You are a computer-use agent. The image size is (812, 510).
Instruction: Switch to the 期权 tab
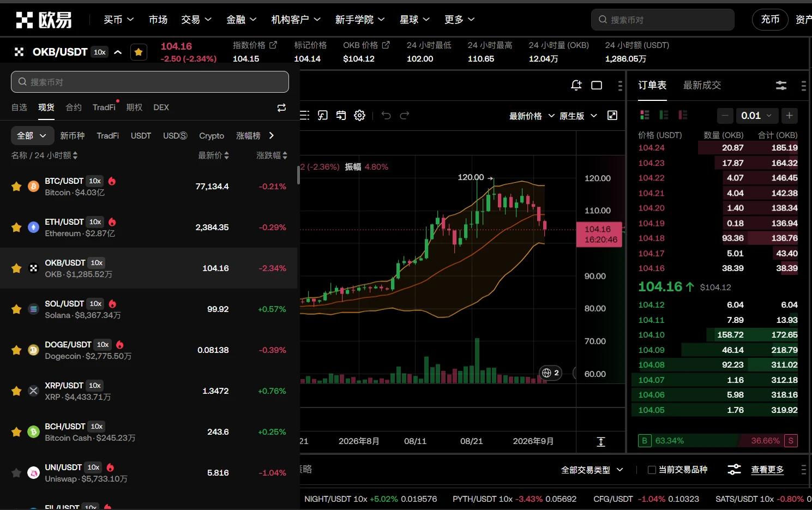tap(134, 107)
